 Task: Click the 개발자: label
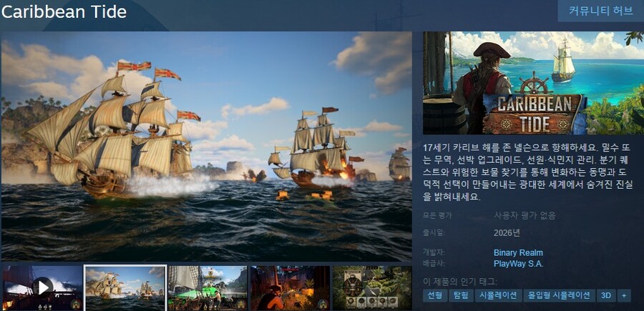click(434, 252)
